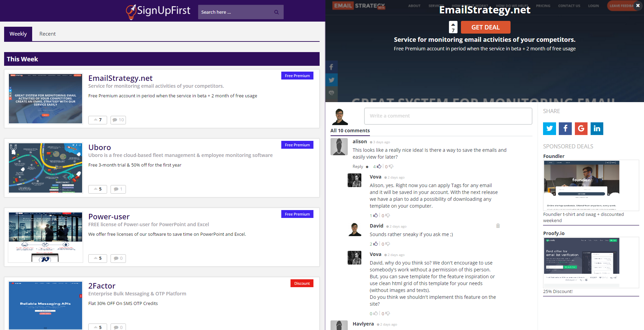This screenshot has height=330, width=644.
Task: Click the All 10 comments heading
Action: [350, 131]
